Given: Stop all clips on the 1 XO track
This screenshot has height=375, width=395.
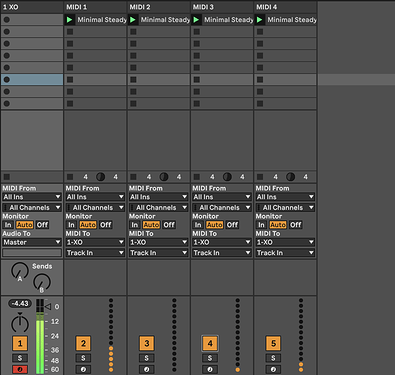Looking at the screenshot, I should tap(7, 177).
